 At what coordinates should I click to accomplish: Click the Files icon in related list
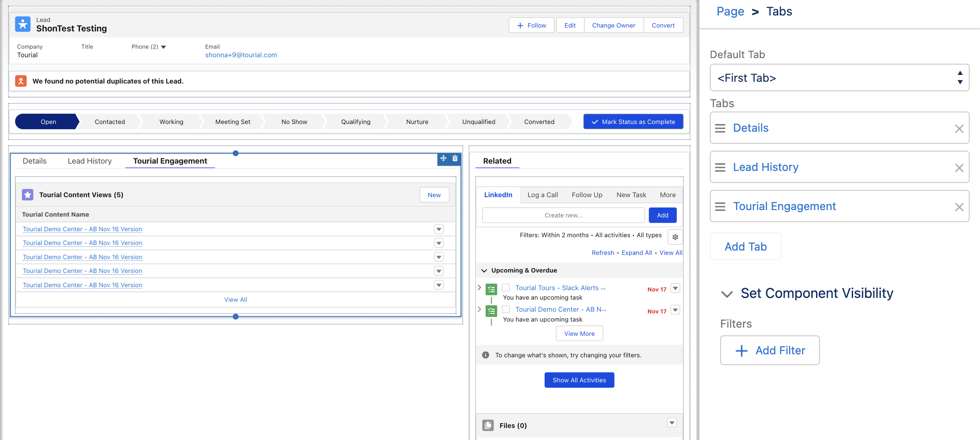(488, 425)
